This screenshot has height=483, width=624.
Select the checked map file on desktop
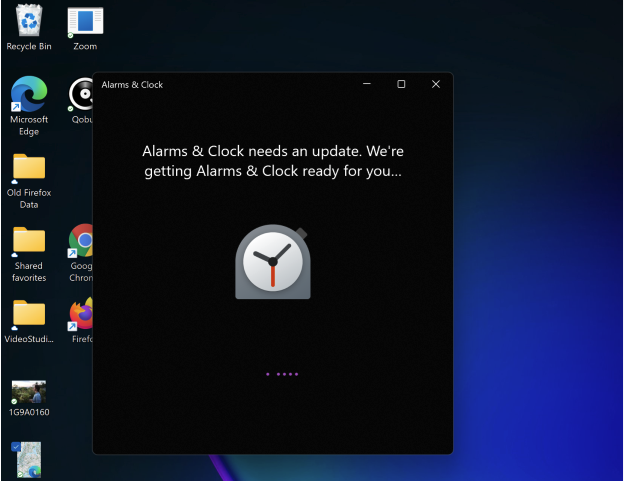28,460
